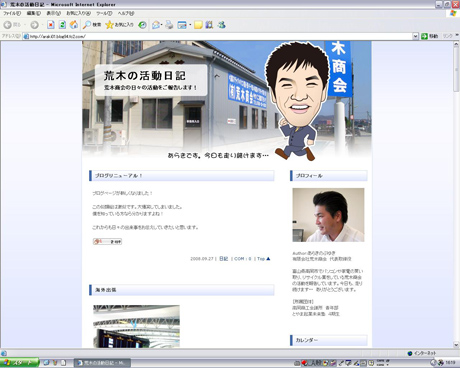The height and width of the screenshot is (368, 460).
Task: Open the History clock icon
Action: coord(142,25)
